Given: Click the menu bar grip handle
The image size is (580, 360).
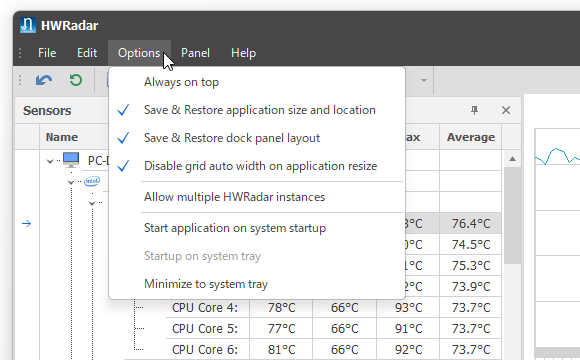Looking at the screenshot, I should [x=20, y=53].
